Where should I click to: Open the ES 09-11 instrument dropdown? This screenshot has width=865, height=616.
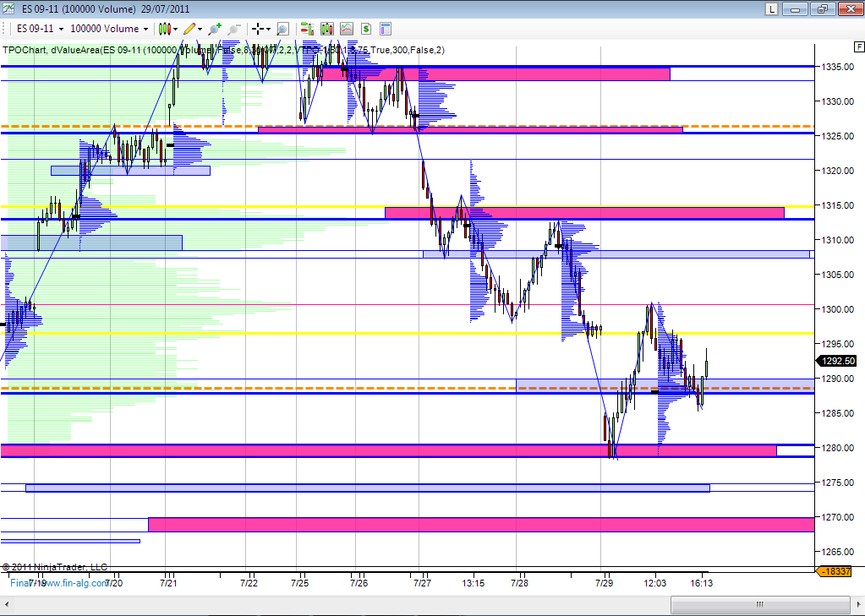pyautogui.click(x=40, y=29)
